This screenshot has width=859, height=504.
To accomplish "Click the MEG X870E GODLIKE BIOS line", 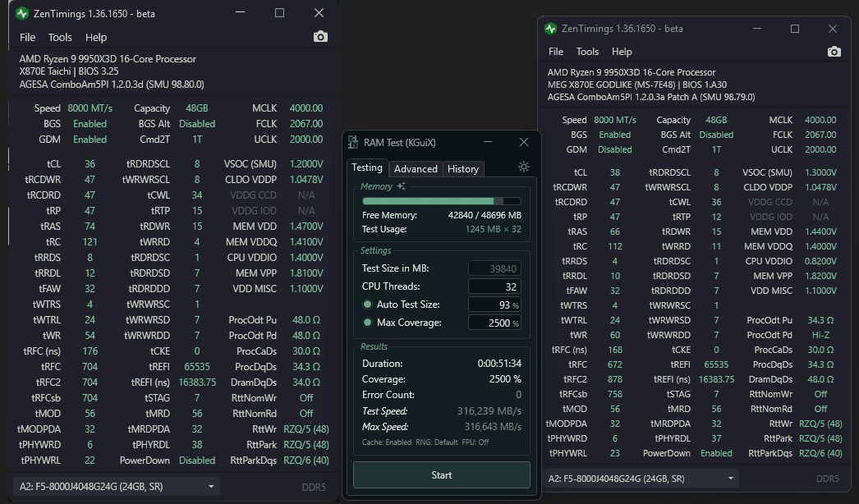I will point(637,85).
